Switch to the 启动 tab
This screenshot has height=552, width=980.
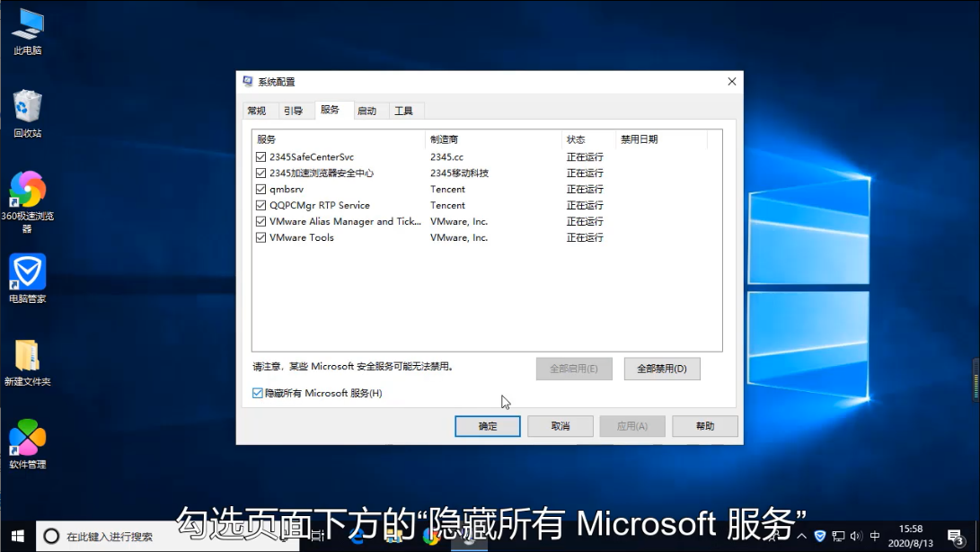point(366,111)
